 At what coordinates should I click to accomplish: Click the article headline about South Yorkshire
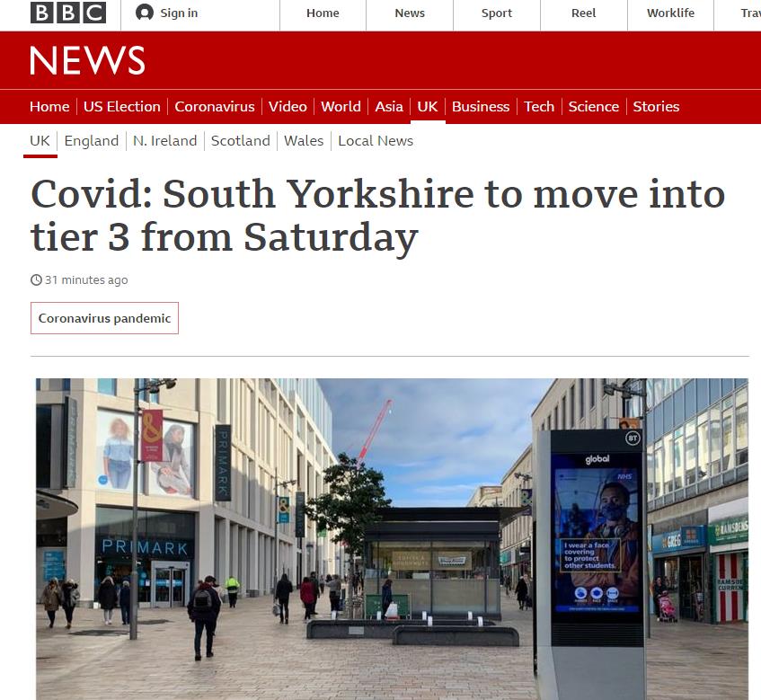tap(377, 215)
